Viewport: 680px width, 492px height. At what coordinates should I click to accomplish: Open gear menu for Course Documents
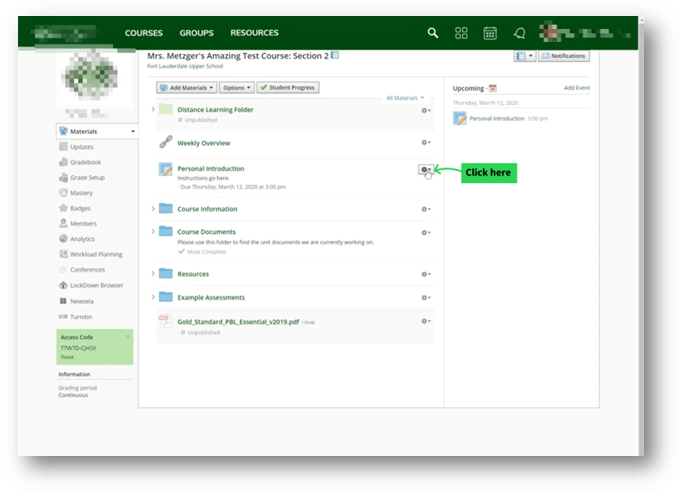(426, 233)
